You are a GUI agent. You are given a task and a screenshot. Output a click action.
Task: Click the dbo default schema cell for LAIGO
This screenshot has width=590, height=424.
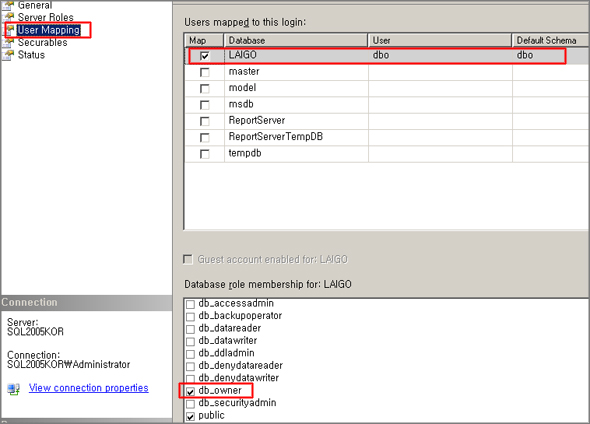pyautogui.click(x=525, y=55)
